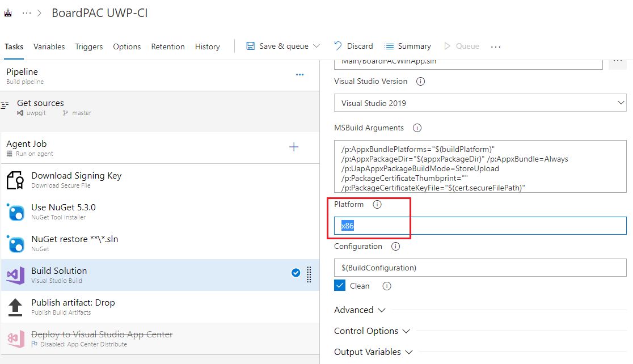This screenshot has height=364, width=633.
Task: Uncheck the Clean checkbox
Action: [x=340, y=286]
